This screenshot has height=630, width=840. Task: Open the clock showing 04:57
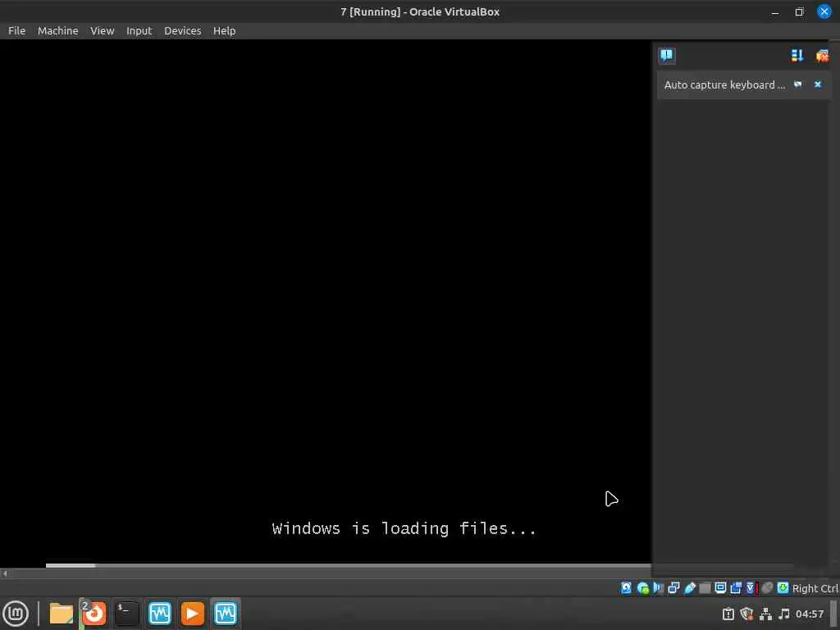pyautogui.click(x=809, y=614)
